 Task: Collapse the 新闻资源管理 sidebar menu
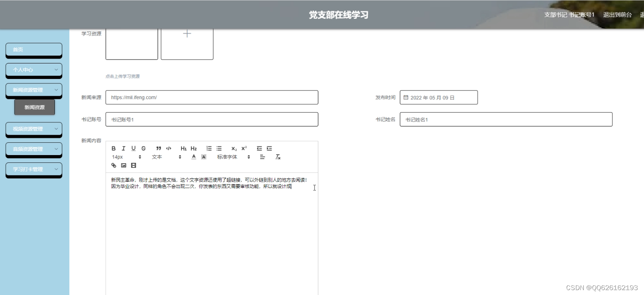click(x=34, y=90)
